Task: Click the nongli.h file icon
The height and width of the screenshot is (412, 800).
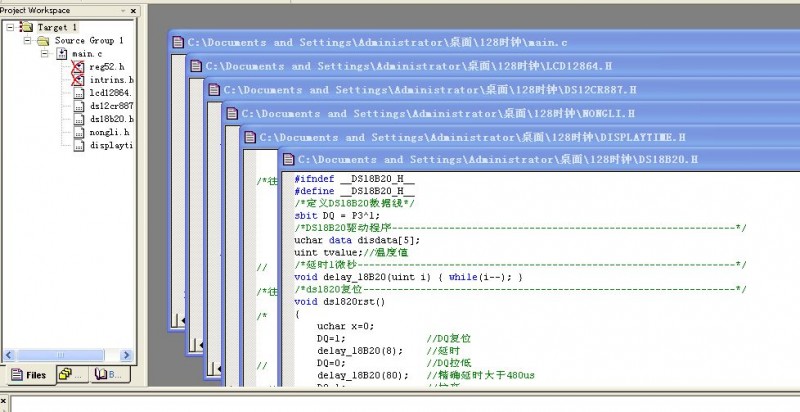Action: 79,132
